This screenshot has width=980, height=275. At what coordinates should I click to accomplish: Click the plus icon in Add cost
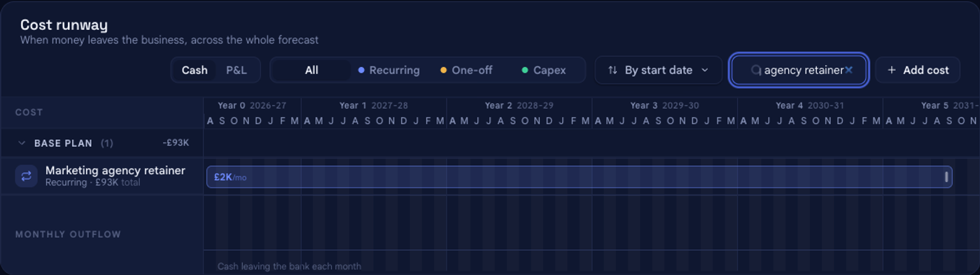[x=892, y=70]
